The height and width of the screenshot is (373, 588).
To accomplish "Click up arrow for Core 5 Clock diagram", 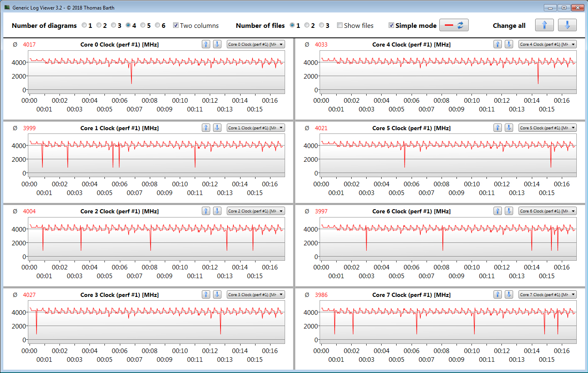I will coord(498,128).
